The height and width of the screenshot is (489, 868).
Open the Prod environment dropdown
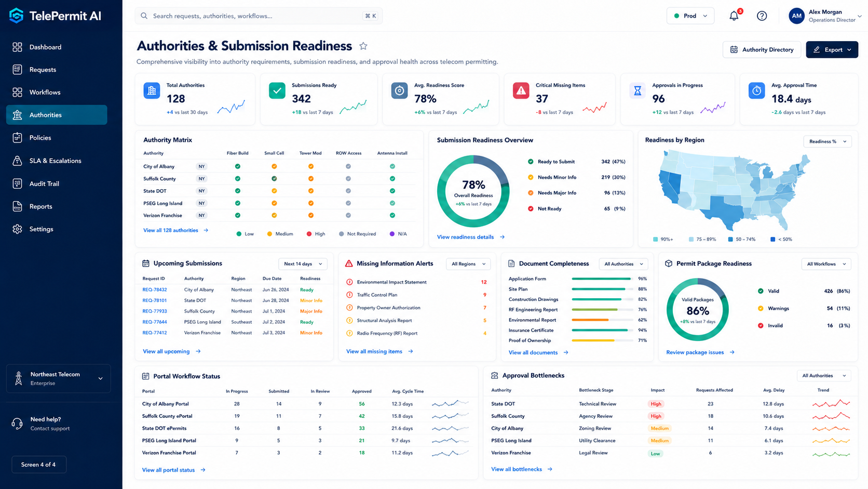pos(690,16)
